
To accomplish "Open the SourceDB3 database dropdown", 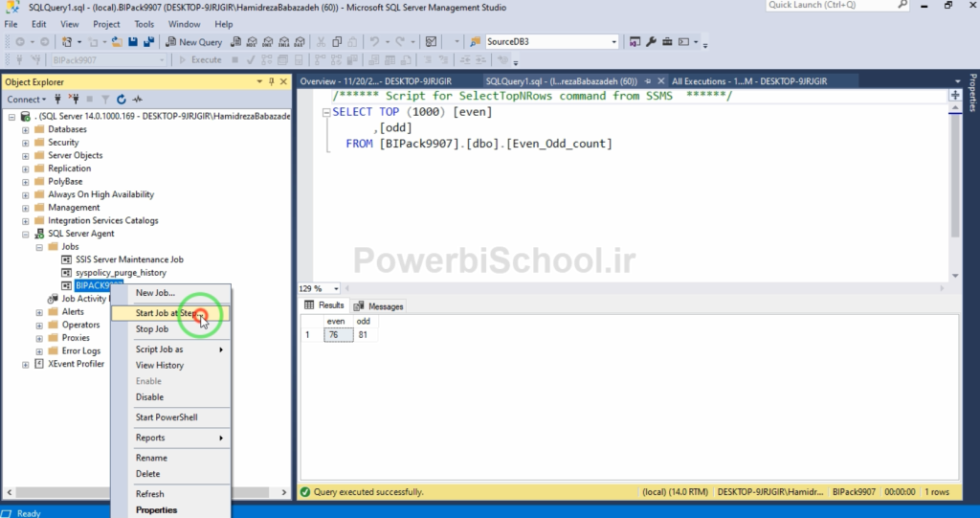I will click(x=613, y=42).
